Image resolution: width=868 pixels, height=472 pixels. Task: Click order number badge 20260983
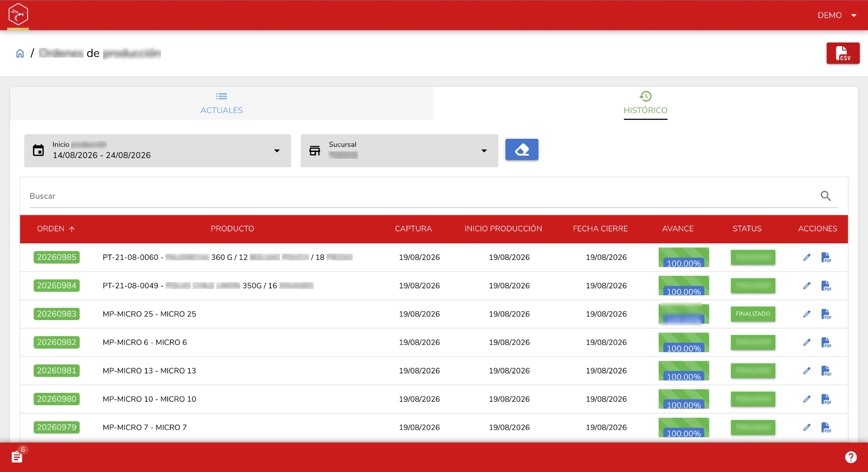57,314
